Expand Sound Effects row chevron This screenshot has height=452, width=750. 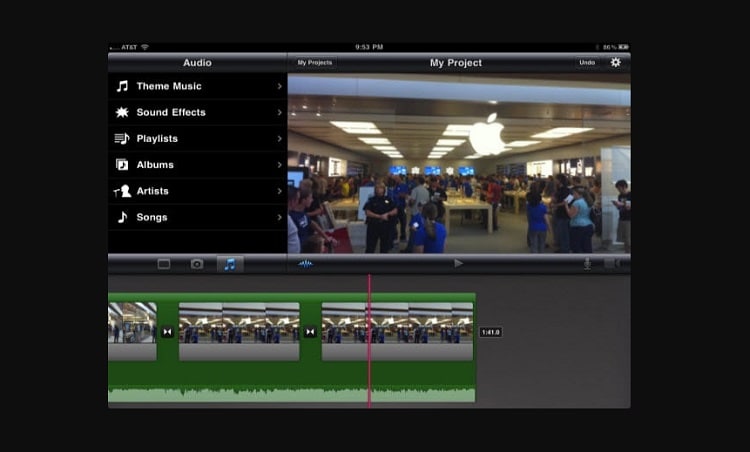click(x=279, y=112)
